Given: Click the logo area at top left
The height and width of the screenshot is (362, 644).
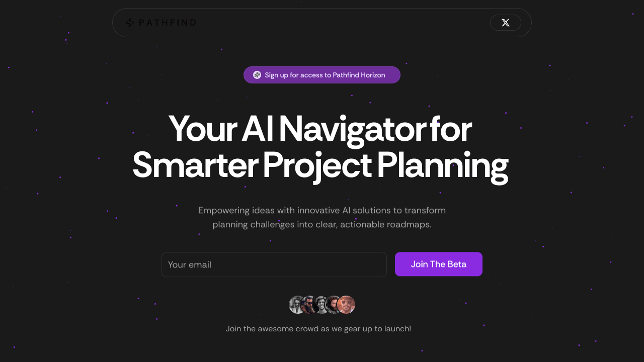Looking at the screenshot, I should point(161,22).
